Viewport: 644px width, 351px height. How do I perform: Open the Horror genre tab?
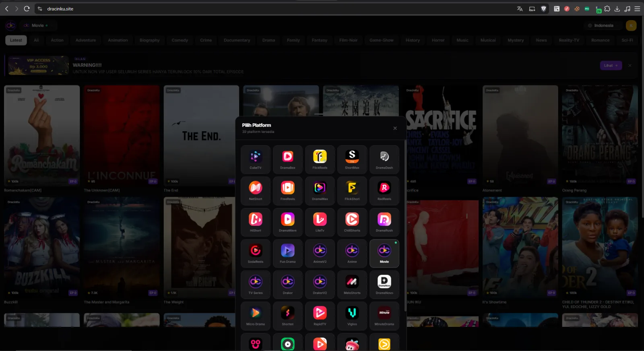tap(438, 40)
